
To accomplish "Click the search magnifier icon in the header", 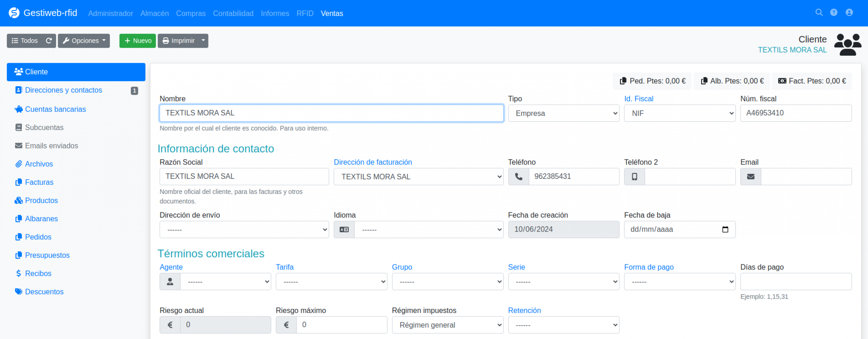I will click(x=819, y=13).
